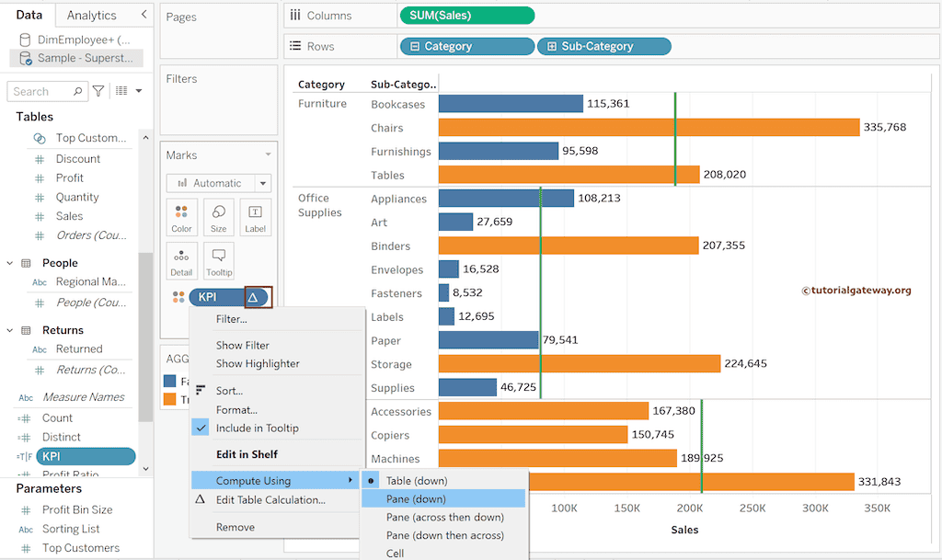Open the Label option on the Marks card

[x=255, y=217]
